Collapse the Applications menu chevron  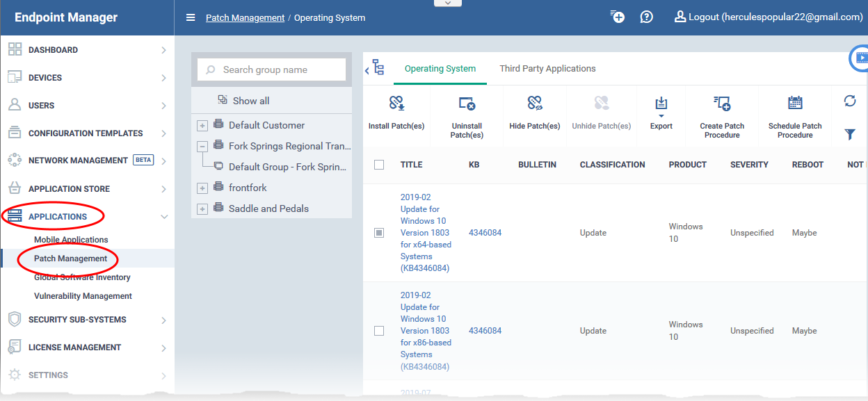click(163, 217)
